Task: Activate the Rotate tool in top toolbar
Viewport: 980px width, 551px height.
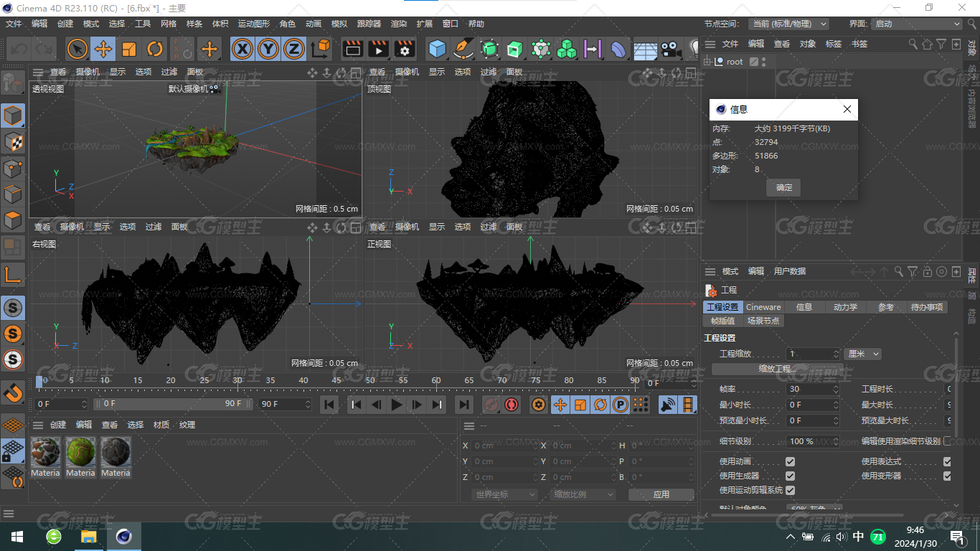Action: (155, 49)
